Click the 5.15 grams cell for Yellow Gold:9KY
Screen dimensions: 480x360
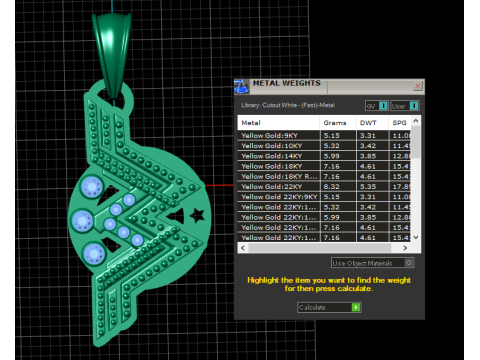(x=338, y=135)
